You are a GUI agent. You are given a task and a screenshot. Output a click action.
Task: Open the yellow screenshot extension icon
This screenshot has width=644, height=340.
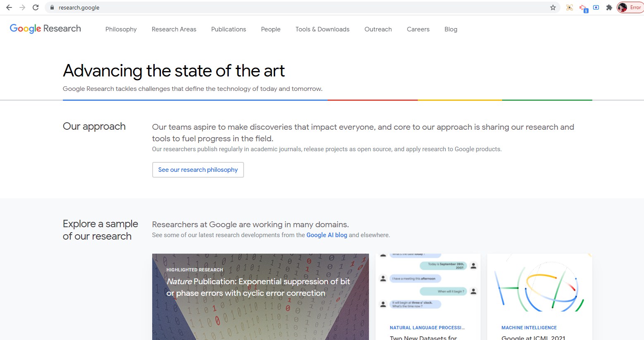[570, 7]
